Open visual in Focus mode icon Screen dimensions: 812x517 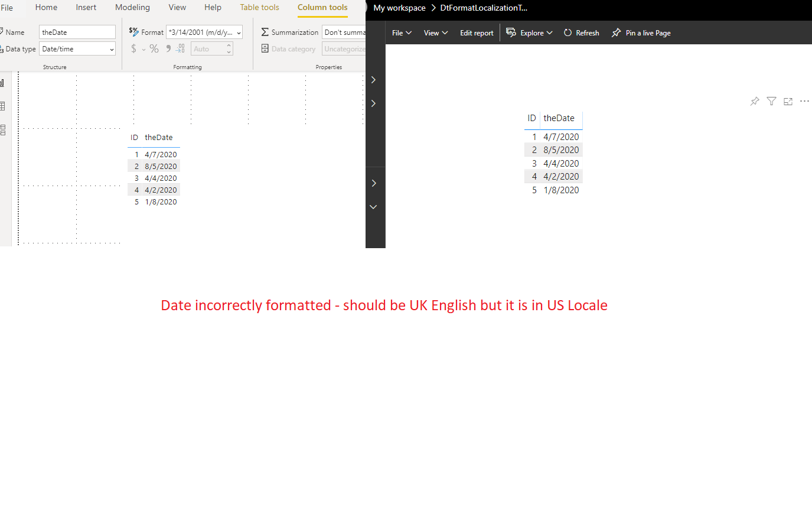click(x=788, y=101)
